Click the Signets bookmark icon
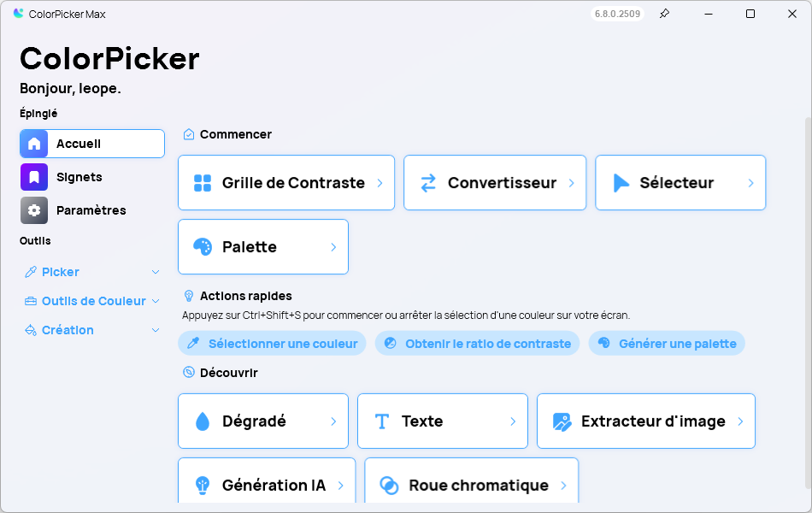The height and width of the screenshot is (513, 812). (34, 177)
